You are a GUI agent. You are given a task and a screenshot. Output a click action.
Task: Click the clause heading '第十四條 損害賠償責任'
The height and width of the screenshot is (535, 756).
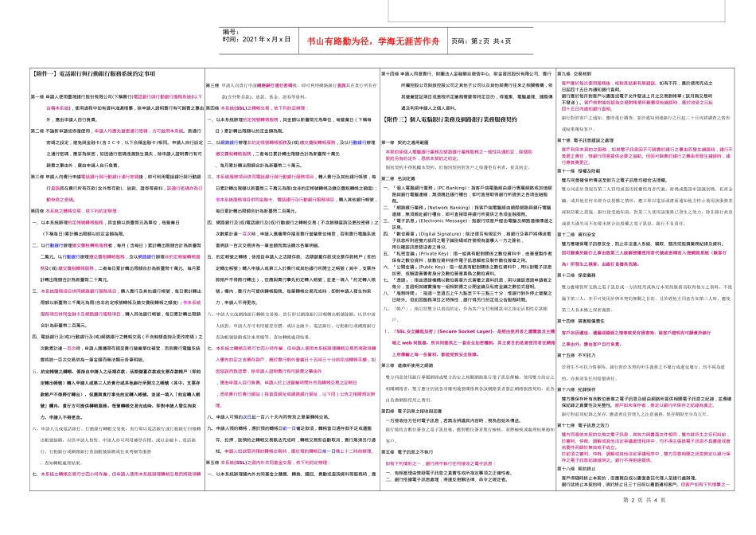pos(580,321)
